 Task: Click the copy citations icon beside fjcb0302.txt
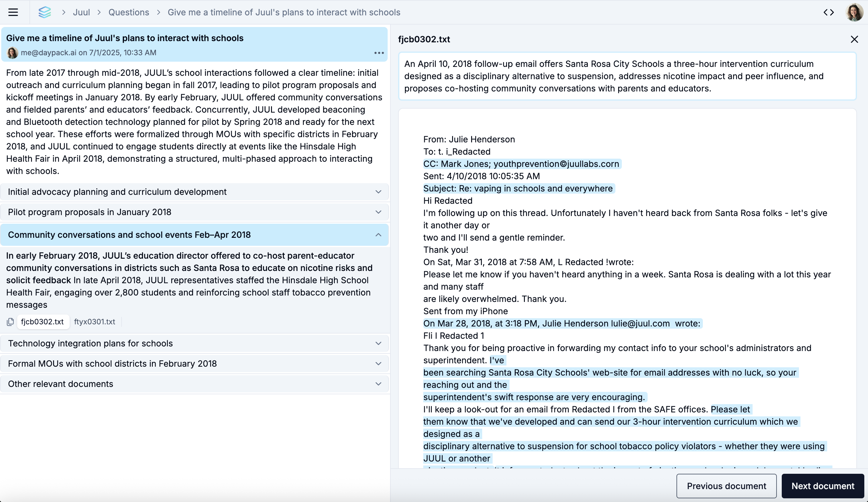pos(10,322)
